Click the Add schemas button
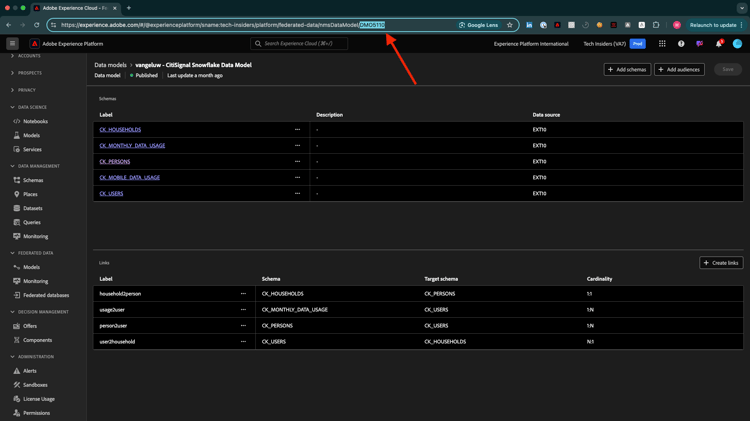The image size is (750, 421). click(x=627, y=69)
